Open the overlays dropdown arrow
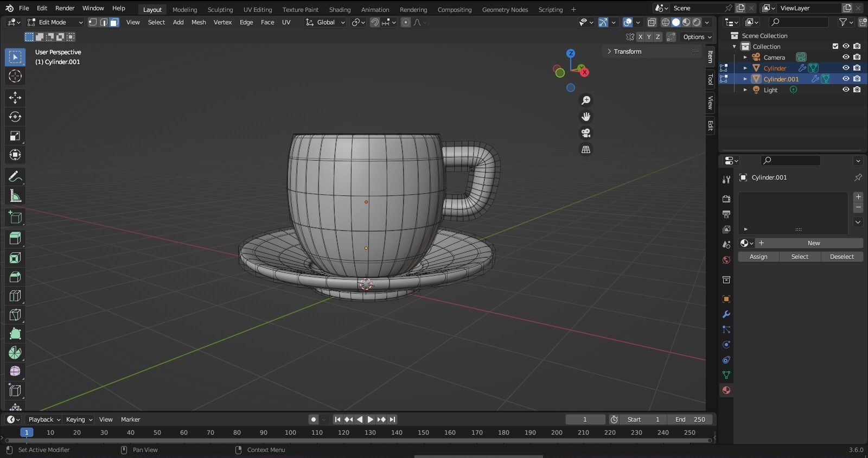This screenshot has width=868, height=458. click(x=638, y=22)
